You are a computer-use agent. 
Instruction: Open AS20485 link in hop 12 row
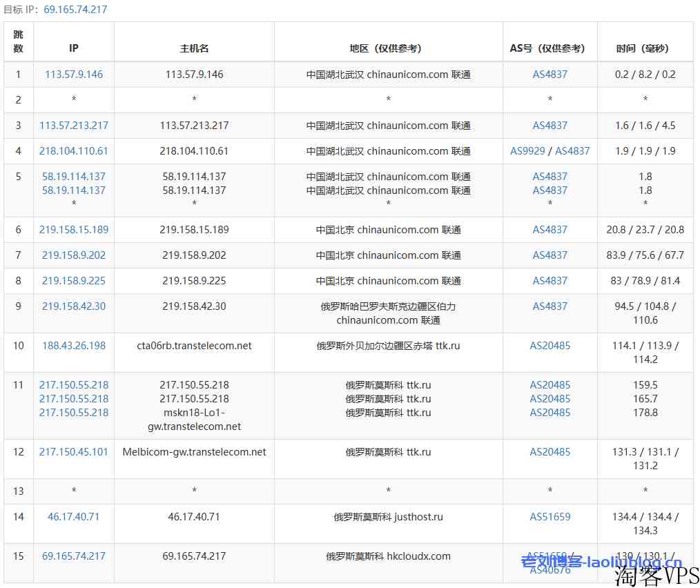550,452
